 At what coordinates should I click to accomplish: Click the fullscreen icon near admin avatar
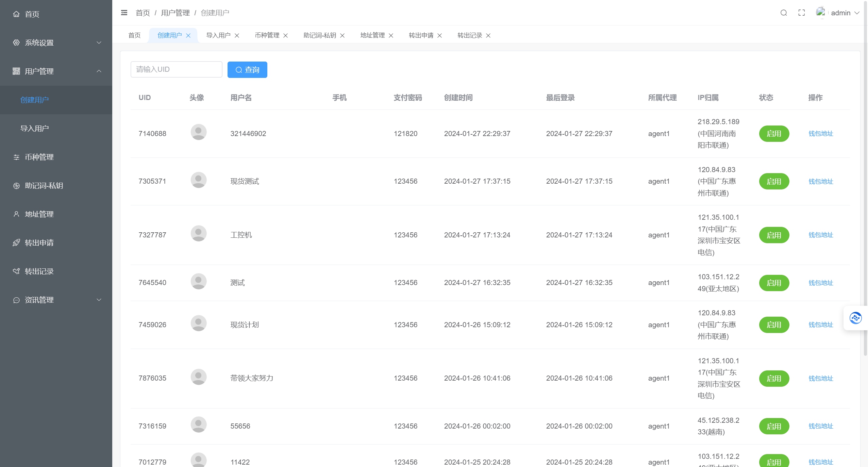[x=801, y=13]
